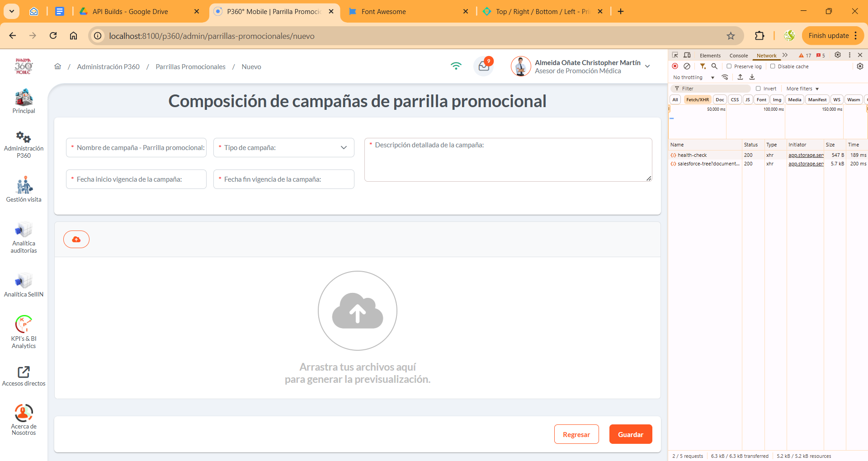This screenshot has height=461, width=868.
Task: Open the No throttling dropdown
Action: click(693, 78)
